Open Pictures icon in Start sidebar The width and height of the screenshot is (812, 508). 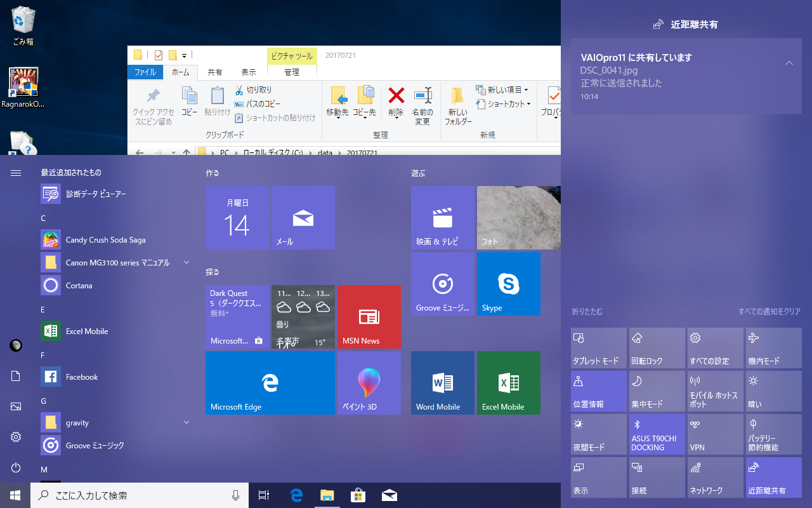(16, 406)
